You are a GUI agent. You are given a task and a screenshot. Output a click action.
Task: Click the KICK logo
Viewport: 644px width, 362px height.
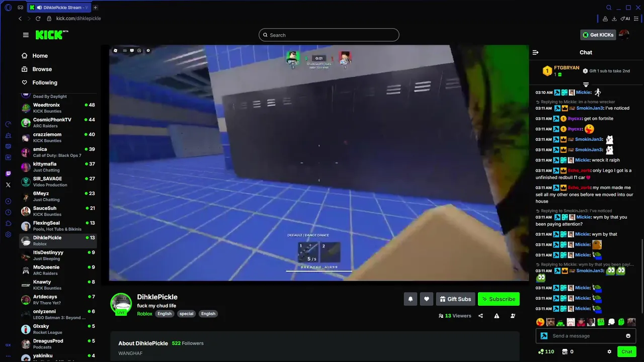[52, 35]
